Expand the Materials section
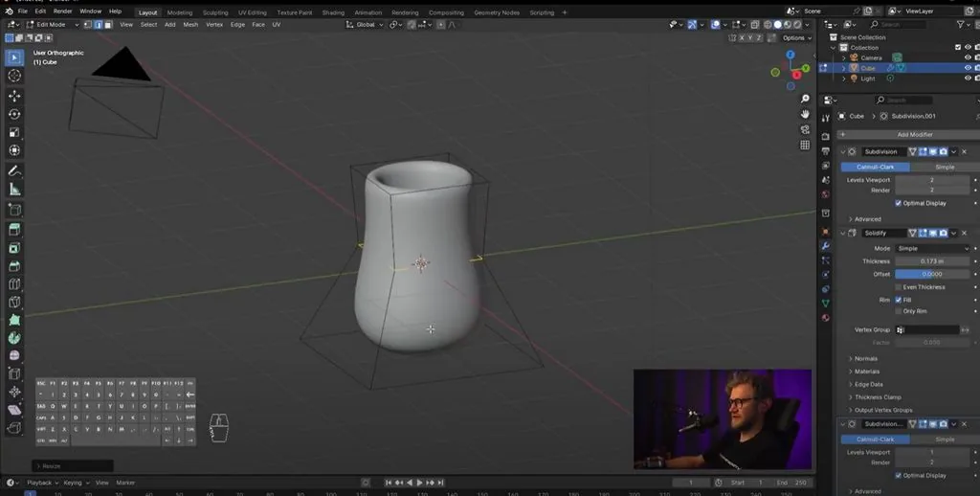This screenshot has height=496, width=980. click(x=866, y=372)
